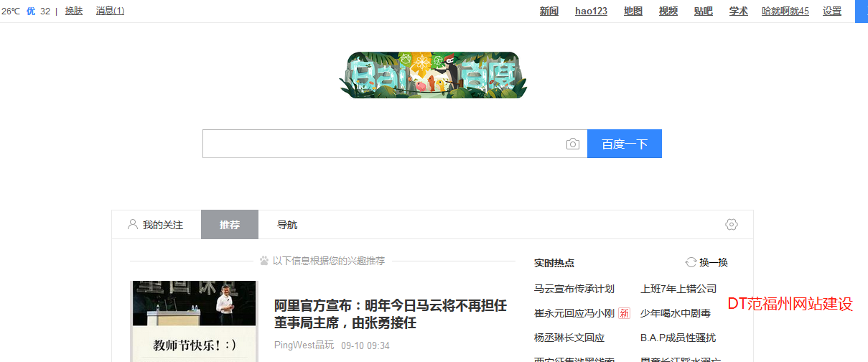This screenshot has height=362, width=868.
Task: Click the 实时热点 heading
Action: 554,263
